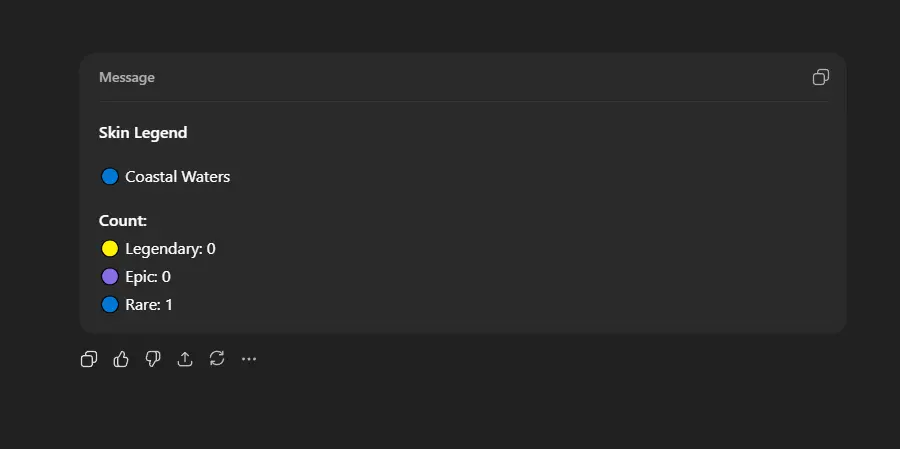Click the "Legendary: 0" count text

(x=170, y=249)
